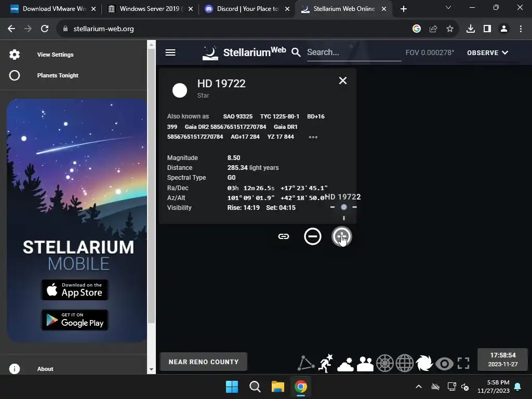
Task: Toggle deep sky objects display
Action: point(424,363)
